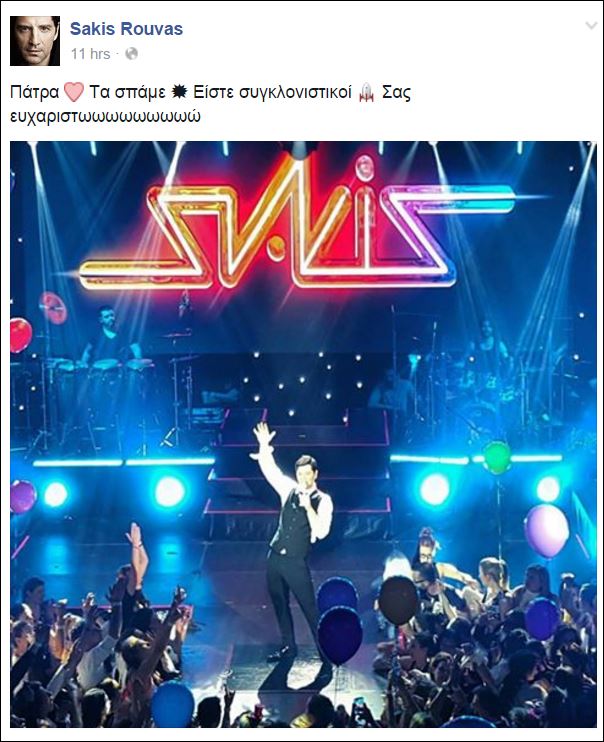Click the phrase Τα σπάμε in post

tap(127, 92)
